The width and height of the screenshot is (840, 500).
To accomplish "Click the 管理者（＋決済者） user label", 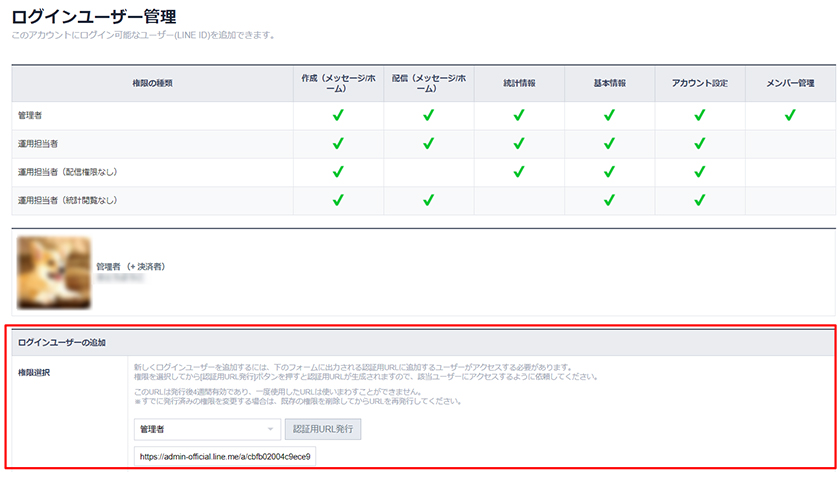I will pyautogui.click(x=130, y=267).
